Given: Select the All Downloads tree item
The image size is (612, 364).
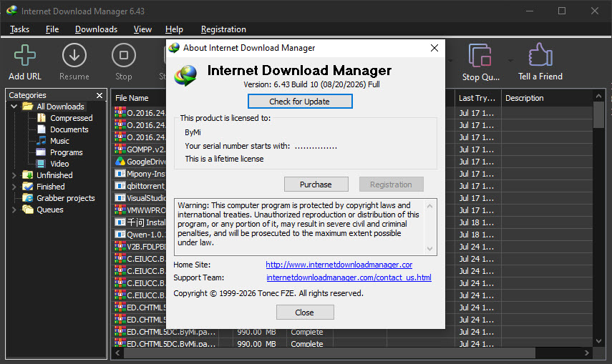Looking at the screenshot, I should click(x=61, y=107).
